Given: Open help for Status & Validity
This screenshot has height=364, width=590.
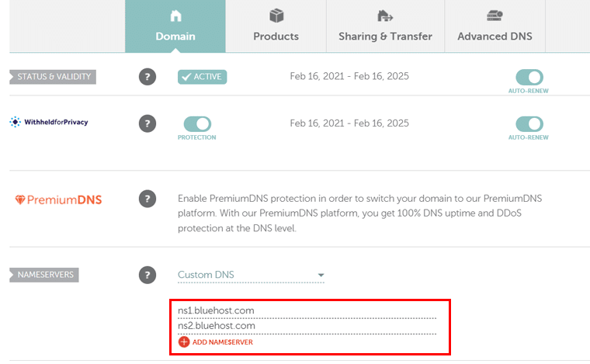Looking at the screenshot, I should click(x=147, y=77).
